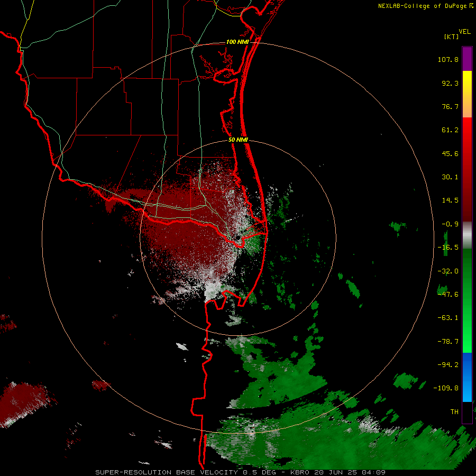Click the NEXLAB-College of DuPage watermark text
The height and width of the screenshot is (476, 476).
click(x=422, y=6)
